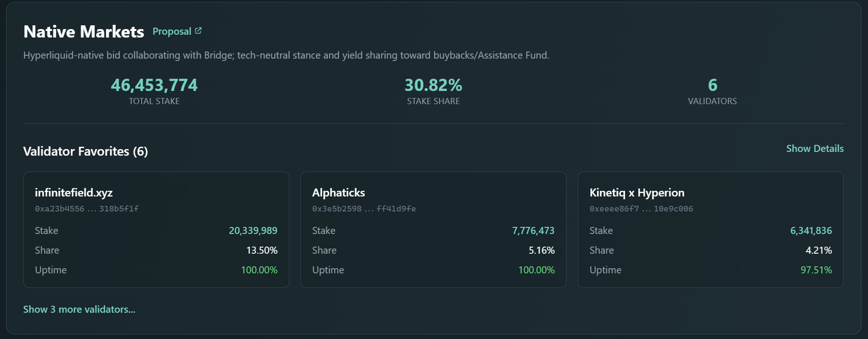Click the Validator Favorites section title
The width and height of the screenshot is (868, 339).
(x=86, y=151)
